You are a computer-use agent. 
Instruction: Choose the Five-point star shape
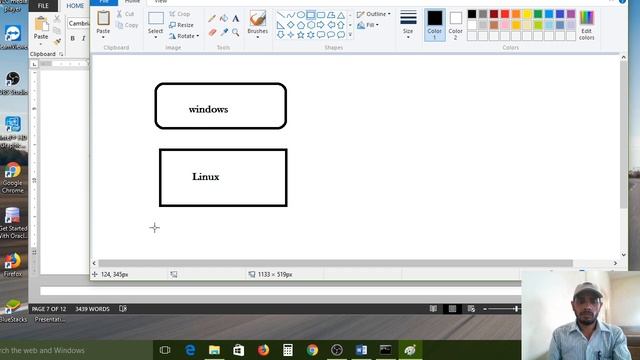click(x=301, y=35)
